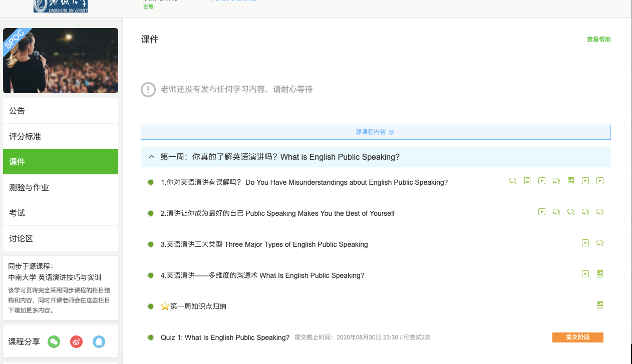Open the 考试 sidebar item
Screen dimensions: 632x364
pos(61,213)
